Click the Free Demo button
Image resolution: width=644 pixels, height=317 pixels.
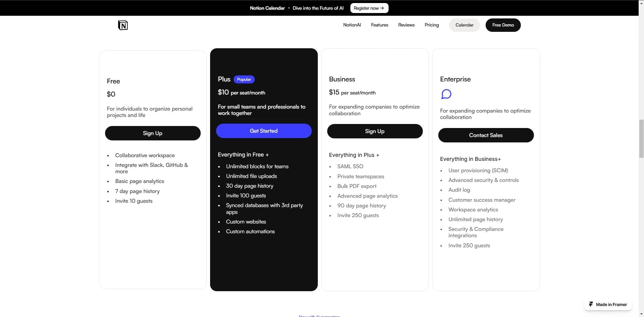(x=503, y=25)
